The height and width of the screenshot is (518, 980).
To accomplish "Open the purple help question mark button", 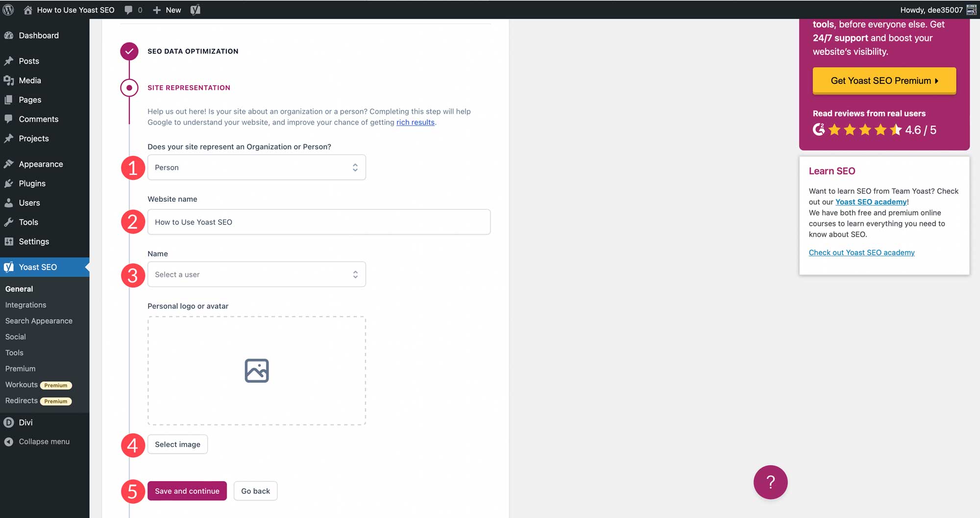I will pos(770,482).
